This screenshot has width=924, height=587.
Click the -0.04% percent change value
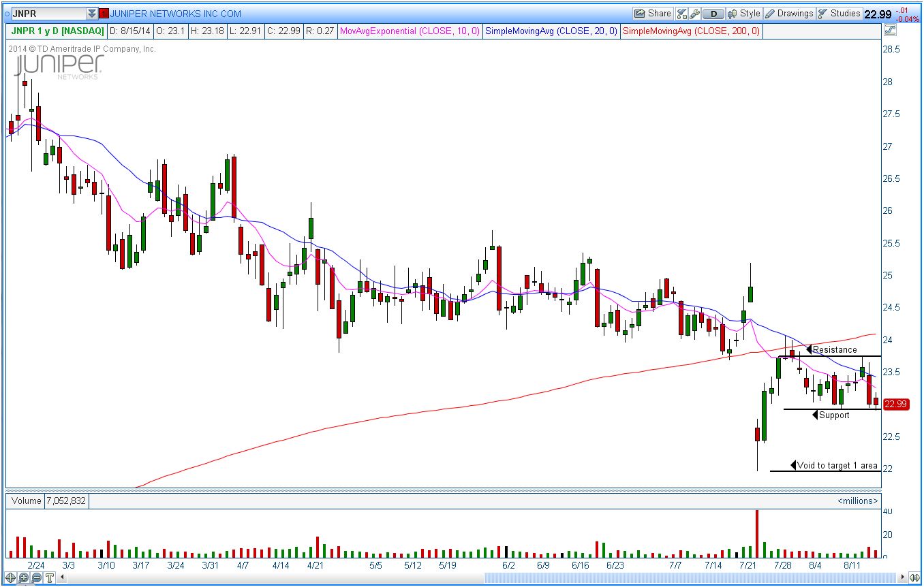coord(908,18)
